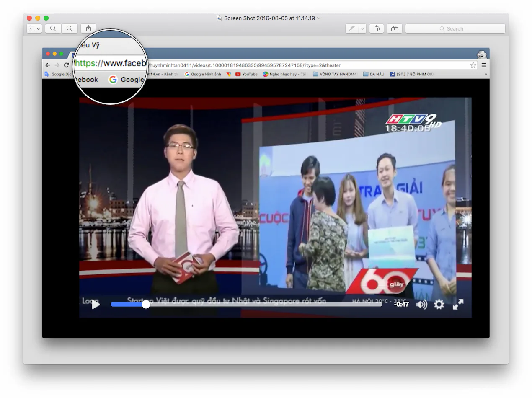Viewport: 532px width, 398px height.
Task: Click the magnified https://www.faceb URL text
Action: coord(110,63)
